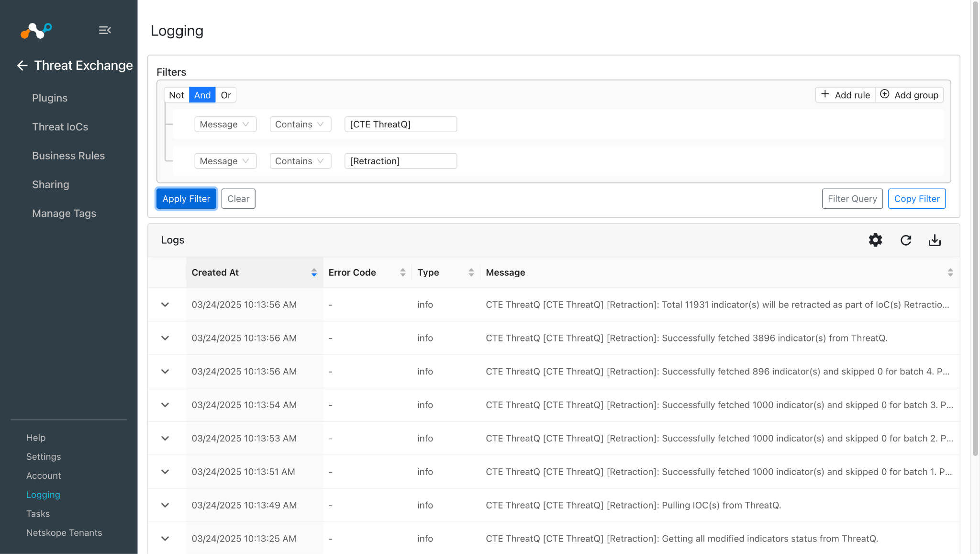
Task: Edit the [Retraction] filter value field
Action: (x=401, y=161)
